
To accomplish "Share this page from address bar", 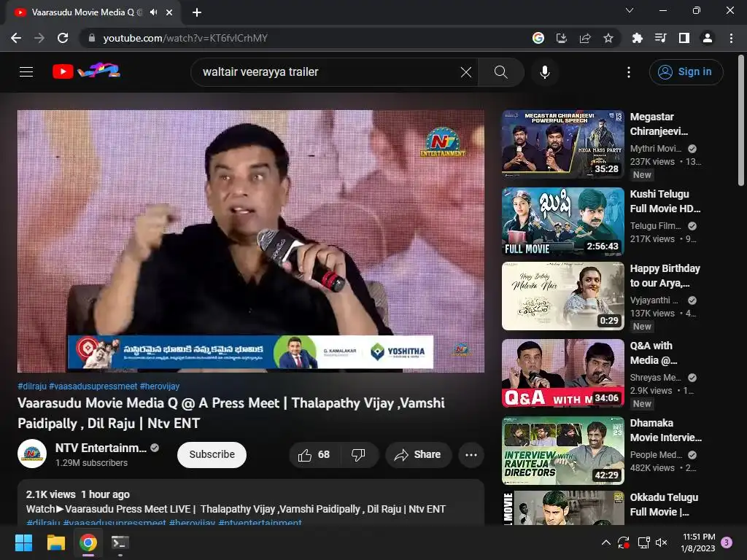I will 585,38.
